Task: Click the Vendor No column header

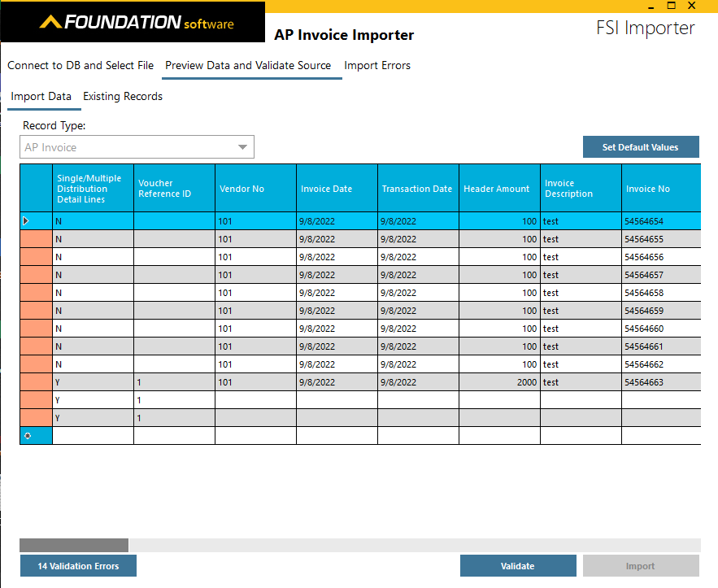Action: pos(255,189)
